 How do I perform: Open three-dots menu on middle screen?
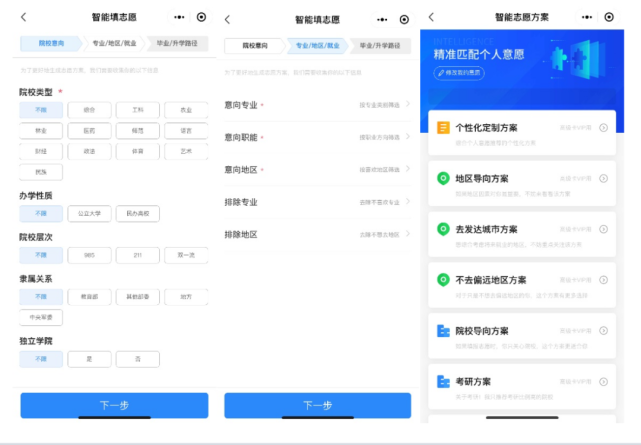(x=382, y=20)
